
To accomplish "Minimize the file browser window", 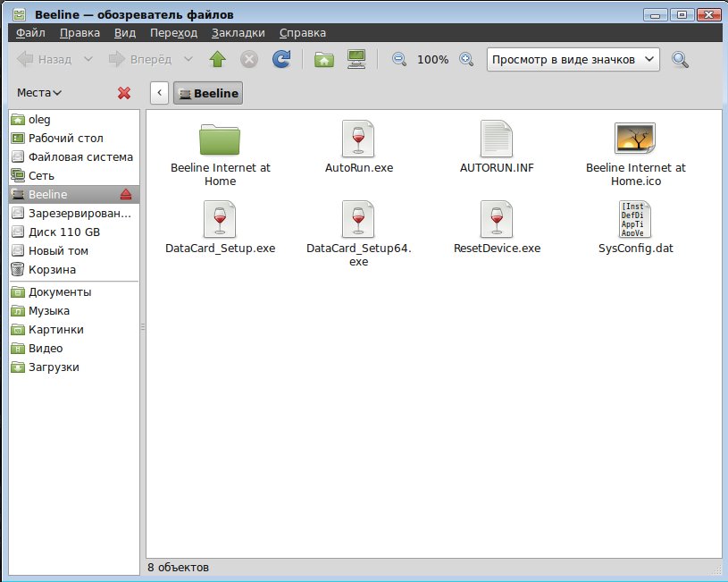I will [x=655, y=15].
